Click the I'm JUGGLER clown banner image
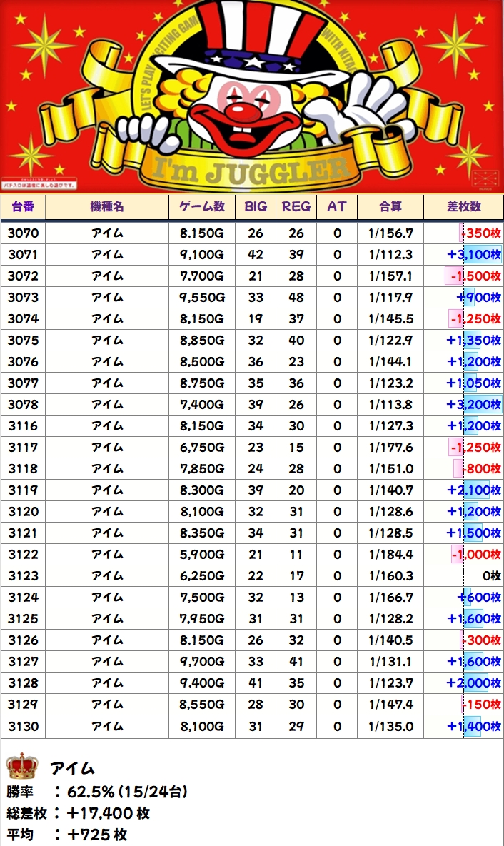The image size is (504, 846). point(252,96)
